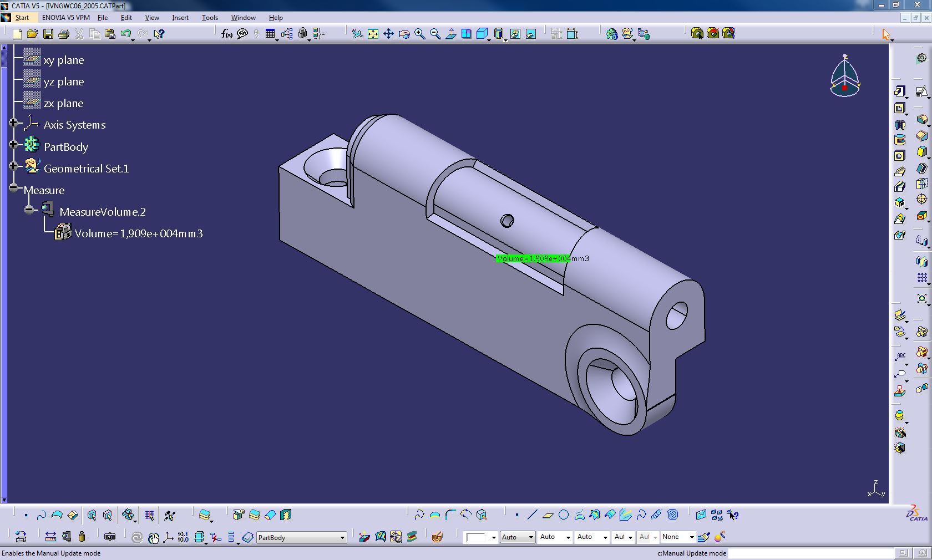The image size is (932, 560).
Task: Click the Pocket tool icon
Action: [x=899, y=108]
